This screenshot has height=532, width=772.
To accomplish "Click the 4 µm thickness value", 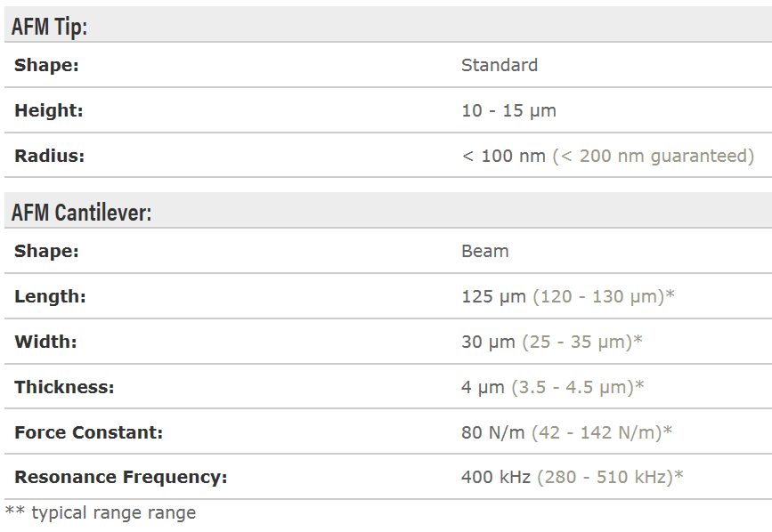I will point(484,387).
